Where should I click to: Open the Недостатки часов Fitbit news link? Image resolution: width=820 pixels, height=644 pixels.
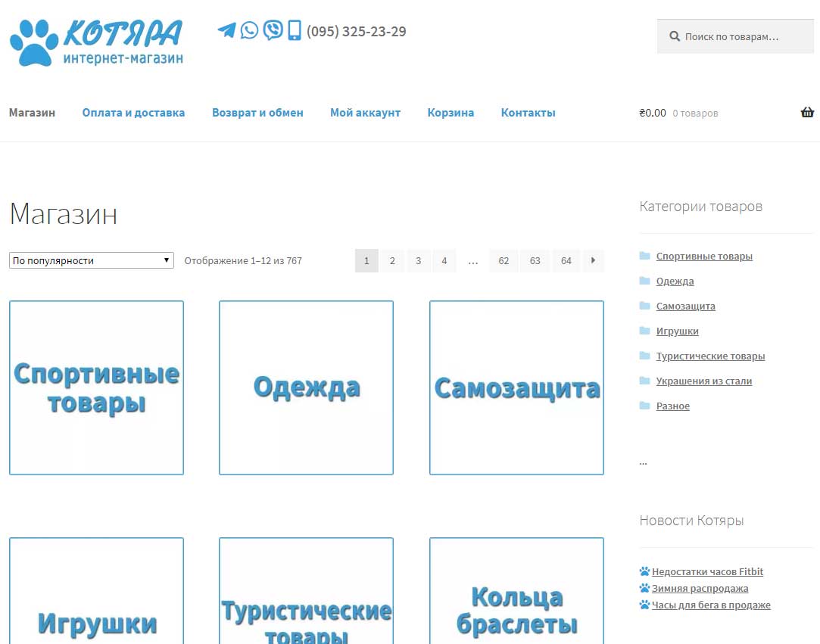tap(708, 571)
